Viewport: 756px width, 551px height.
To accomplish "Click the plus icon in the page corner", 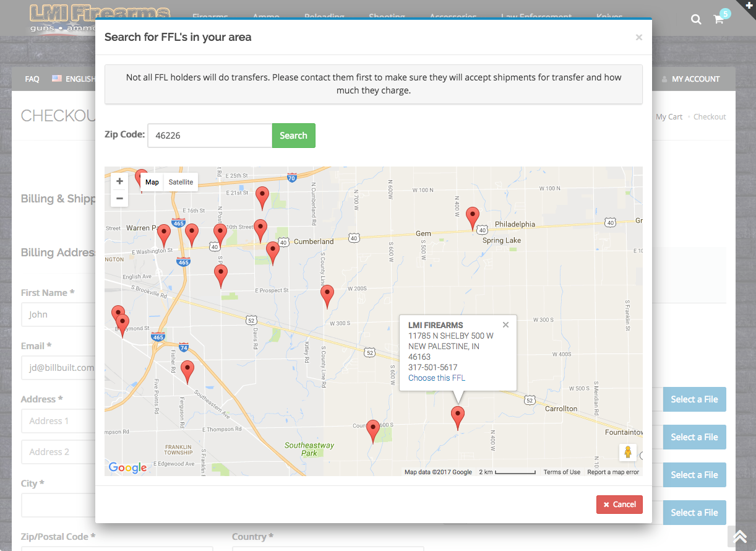I will click(750, 5).
